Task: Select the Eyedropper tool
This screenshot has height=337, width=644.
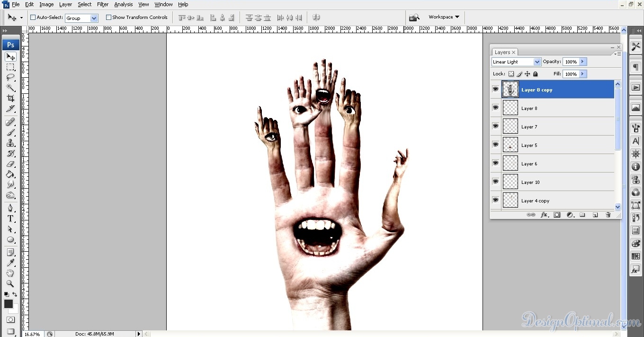Action: 10,263
